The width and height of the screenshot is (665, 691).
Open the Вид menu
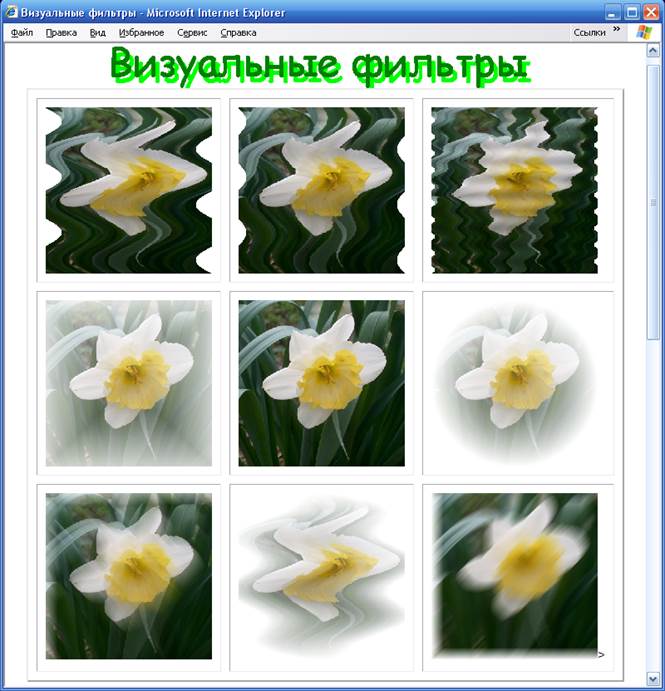coord(97,33)
